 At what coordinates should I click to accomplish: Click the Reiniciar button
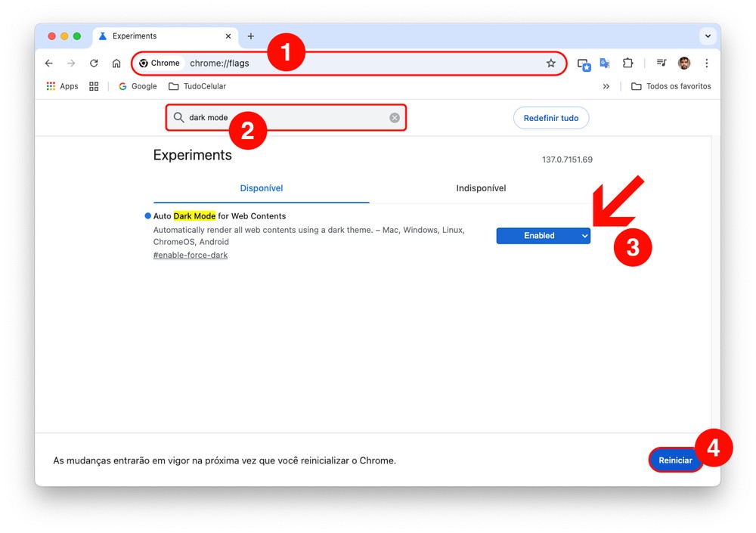pyautogui.click(x=675, y=460)
